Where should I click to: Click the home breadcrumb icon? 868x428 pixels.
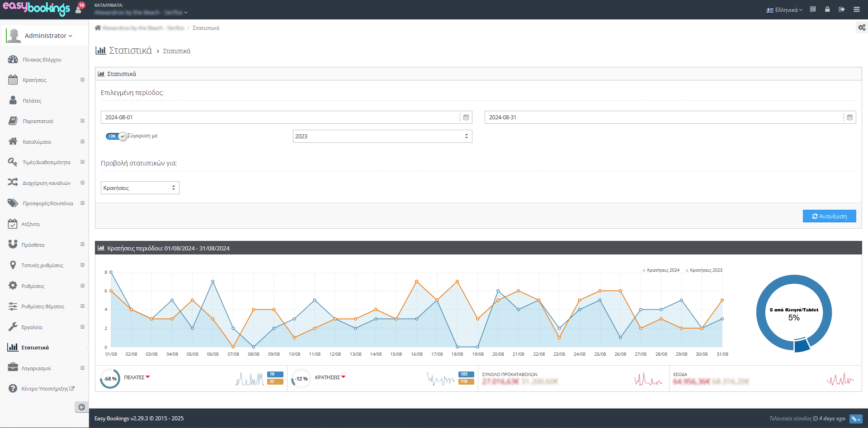(98, 28)
